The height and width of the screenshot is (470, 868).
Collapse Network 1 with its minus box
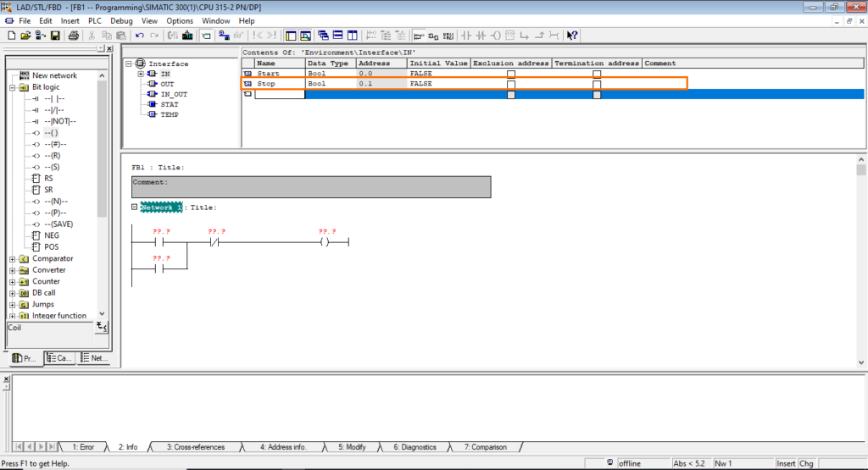tap(134, 207)
